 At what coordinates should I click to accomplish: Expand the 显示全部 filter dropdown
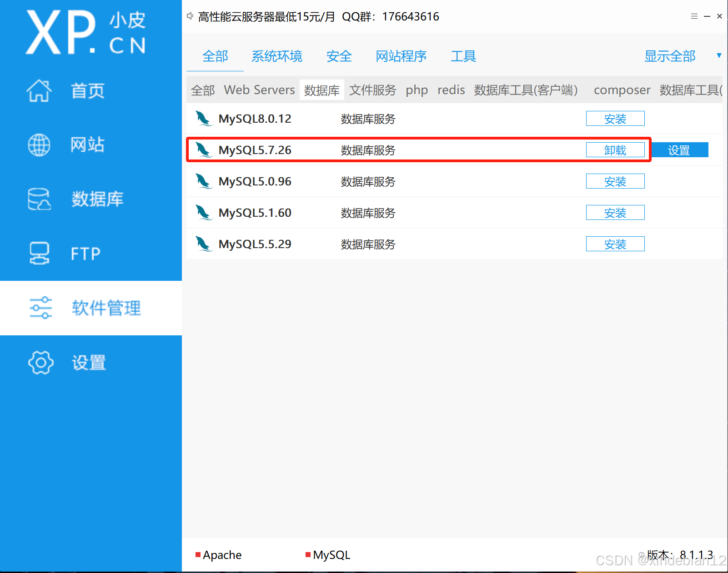click(x=670, y=56)
